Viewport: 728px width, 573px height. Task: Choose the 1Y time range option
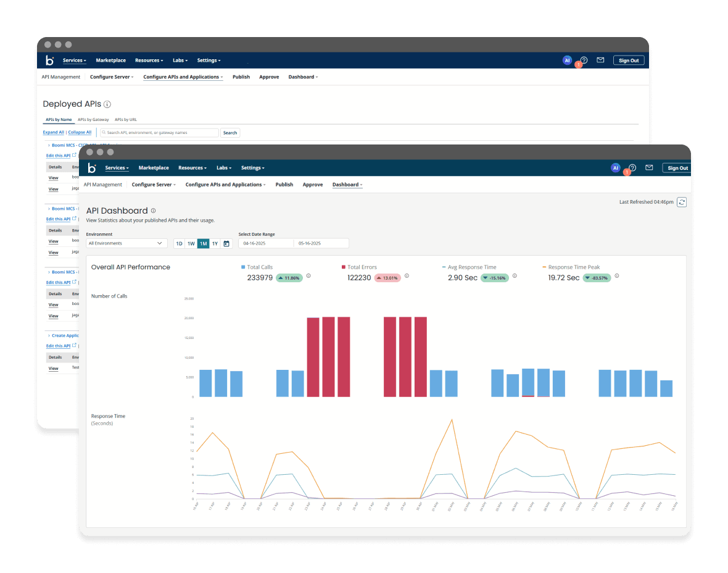215,243
